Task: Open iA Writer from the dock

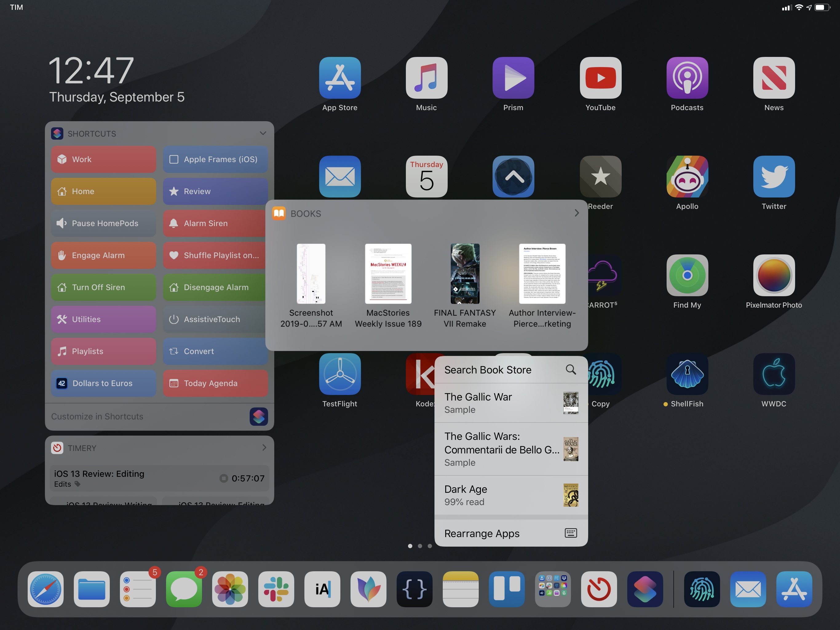Action: (322, 589)
